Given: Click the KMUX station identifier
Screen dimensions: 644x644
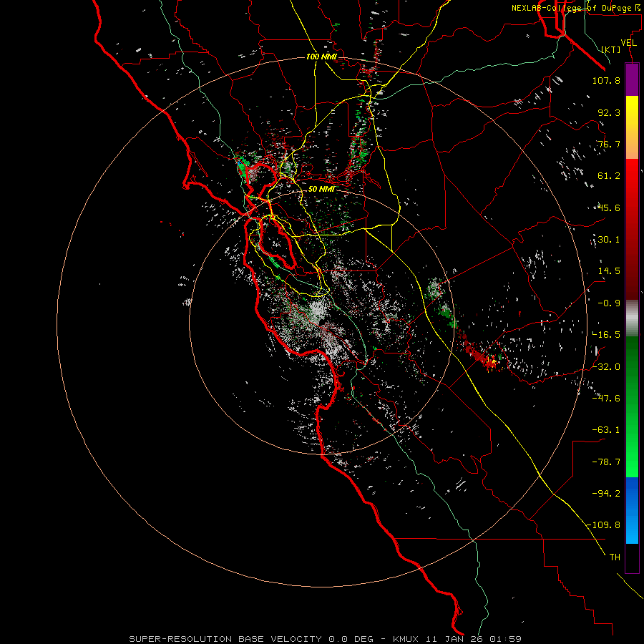Looking at the screenshot, I should (406, 639).
